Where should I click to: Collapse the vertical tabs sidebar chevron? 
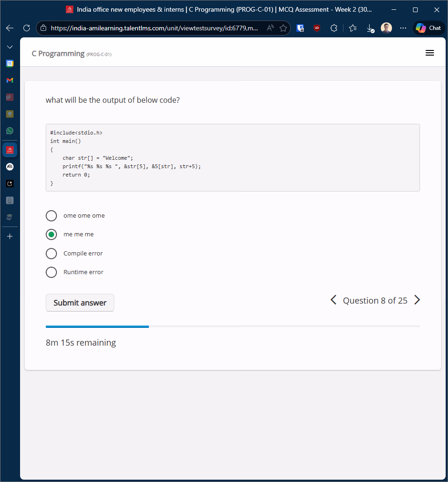[10, 47]
